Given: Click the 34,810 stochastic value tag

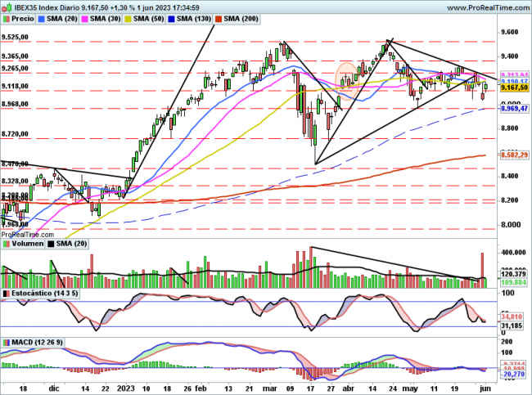Looking at the screenshot, I should (x=512, y=317).
